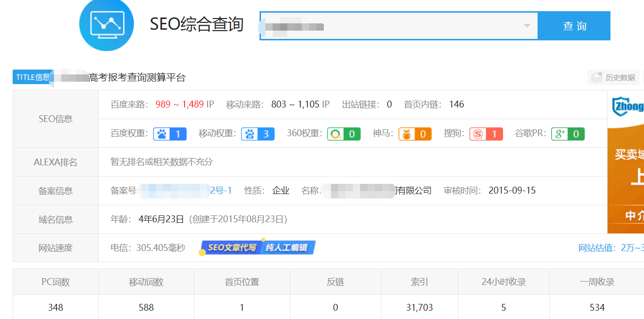Open the domain history dropdown arrow
The width and height of the screenshot is (644, 319).
pos(527,25)
